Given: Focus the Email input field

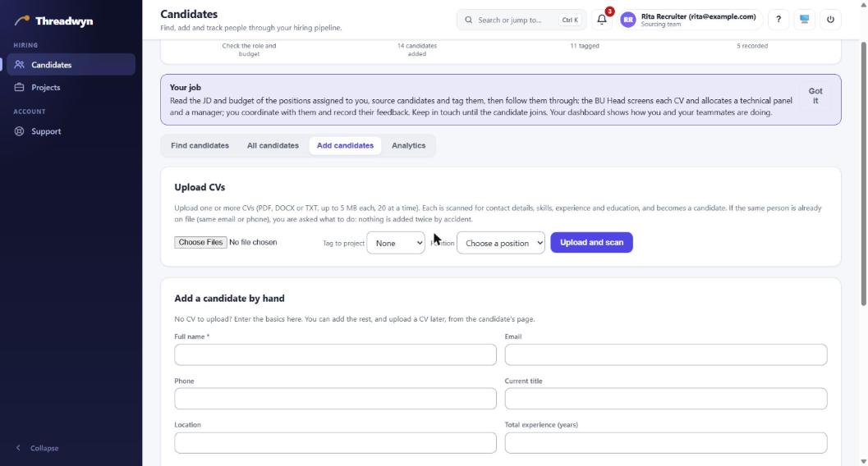Looking at the screenshot, I should (x=666, y=354).
